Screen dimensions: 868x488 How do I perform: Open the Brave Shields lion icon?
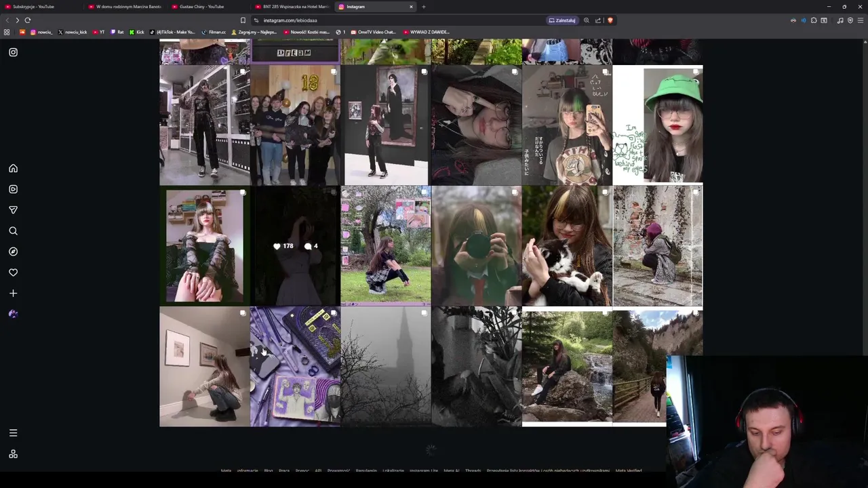point(610,20)
